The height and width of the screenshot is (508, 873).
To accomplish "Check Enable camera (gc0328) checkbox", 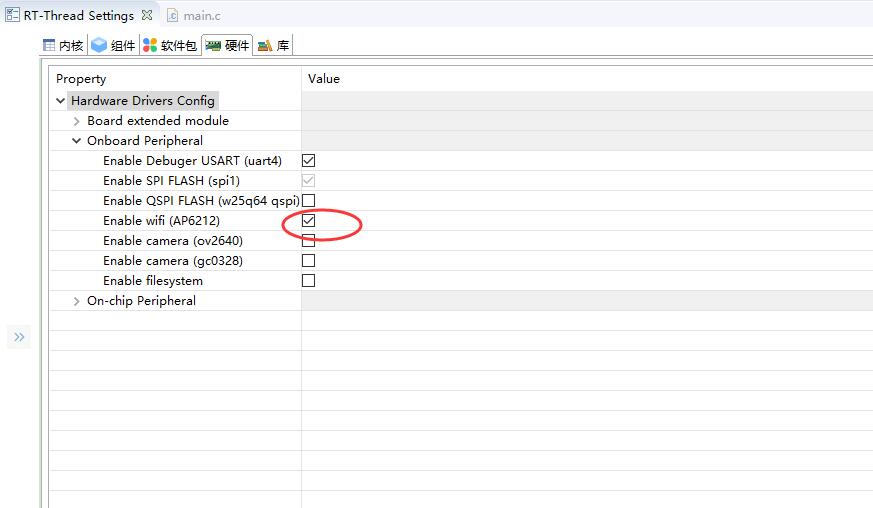I will 308,261.
